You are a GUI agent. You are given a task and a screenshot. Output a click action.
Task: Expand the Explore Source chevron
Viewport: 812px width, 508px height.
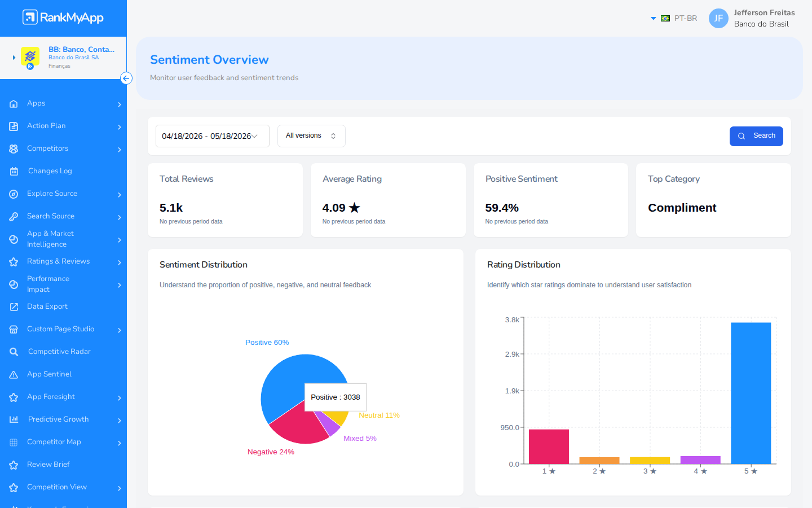pyautogui.click(x=120, y=195)
